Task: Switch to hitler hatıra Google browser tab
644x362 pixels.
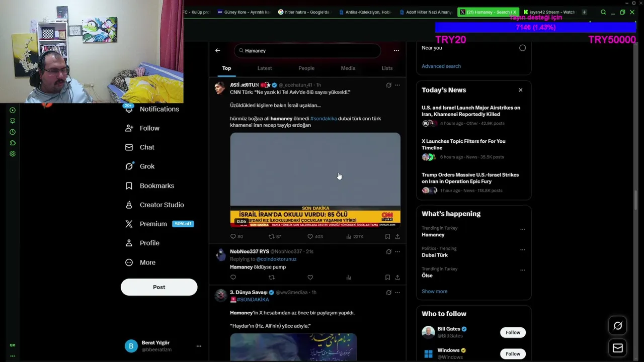Action: [x=305, y=12]
